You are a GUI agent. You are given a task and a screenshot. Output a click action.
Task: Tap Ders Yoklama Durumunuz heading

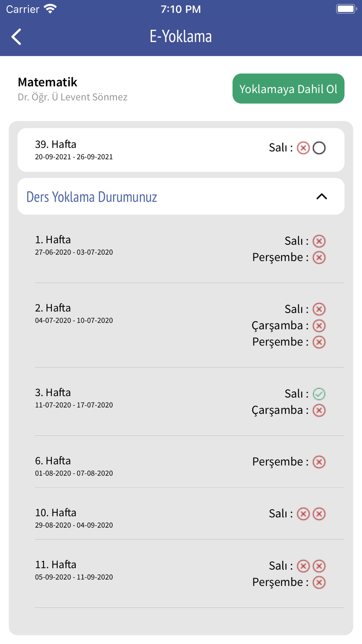pos(92,197)
